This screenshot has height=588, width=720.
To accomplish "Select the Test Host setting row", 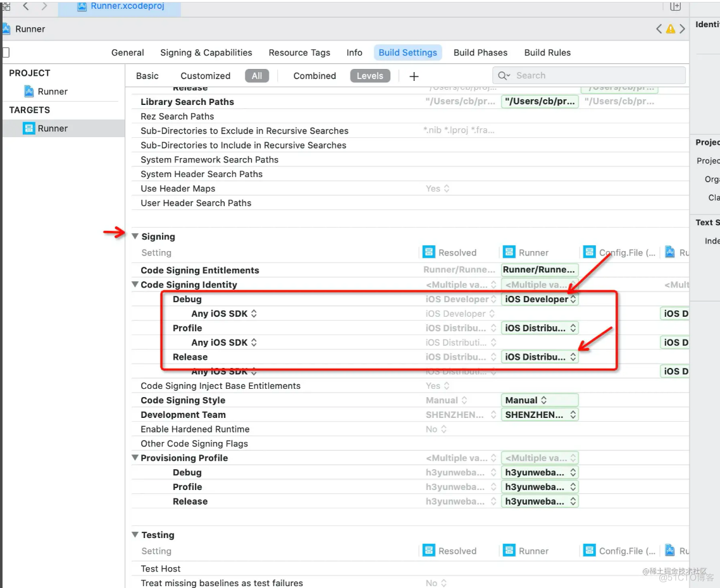I will click(x=410, y=569).
